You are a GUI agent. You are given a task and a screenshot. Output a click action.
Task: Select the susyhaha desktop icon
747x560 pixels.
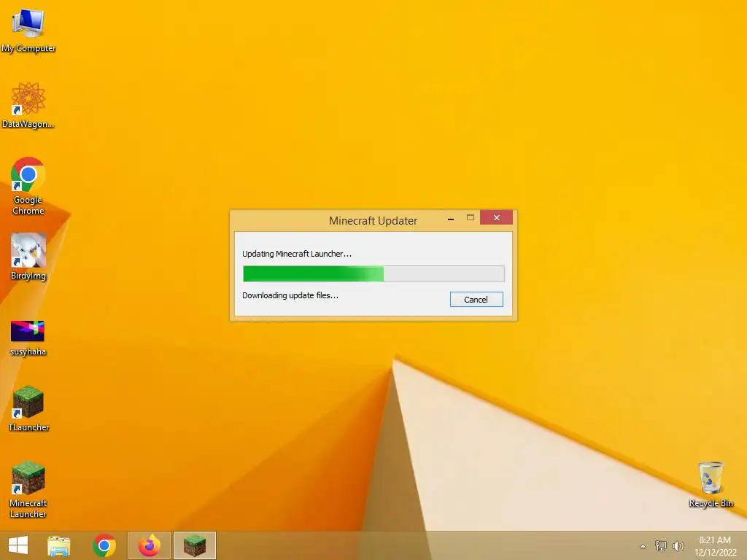point(28,337)
